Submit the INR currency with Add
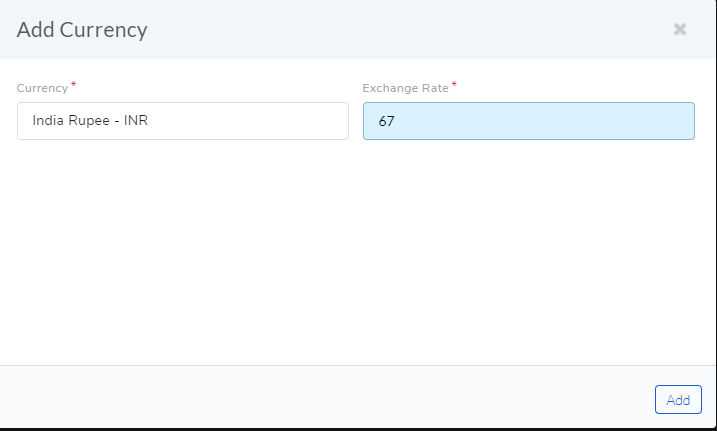The image size is (717, 431). coord(678,399)
